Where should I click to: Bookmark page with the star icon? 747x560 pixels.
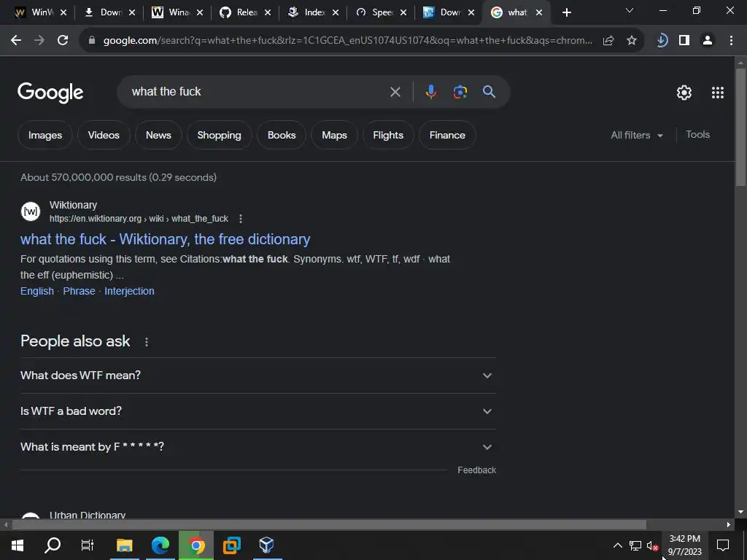click(632, 41)
